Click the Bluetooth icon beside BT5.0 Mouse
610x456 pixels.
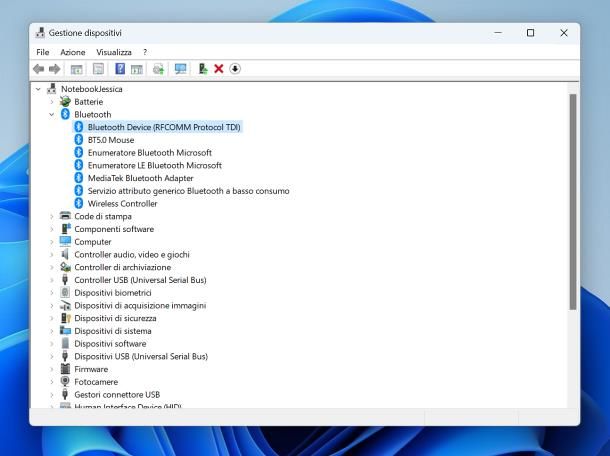(x=79, y=140)
